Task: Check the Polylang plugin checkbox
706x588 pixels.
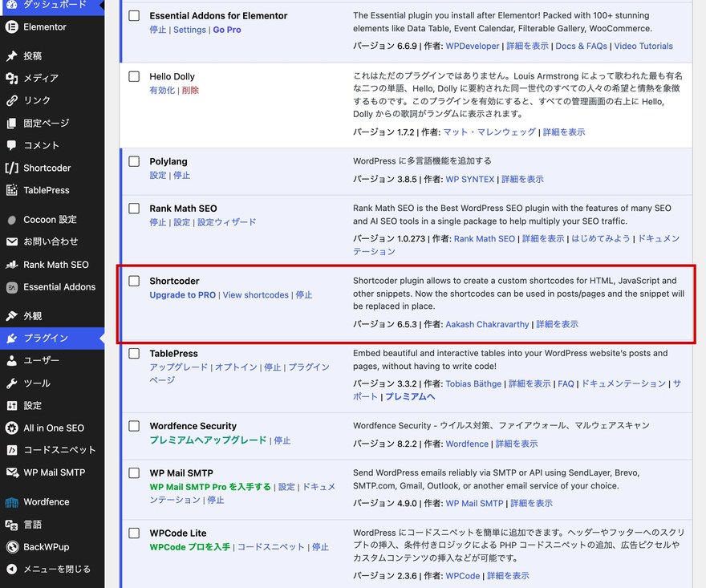Action: click(134, 161)
